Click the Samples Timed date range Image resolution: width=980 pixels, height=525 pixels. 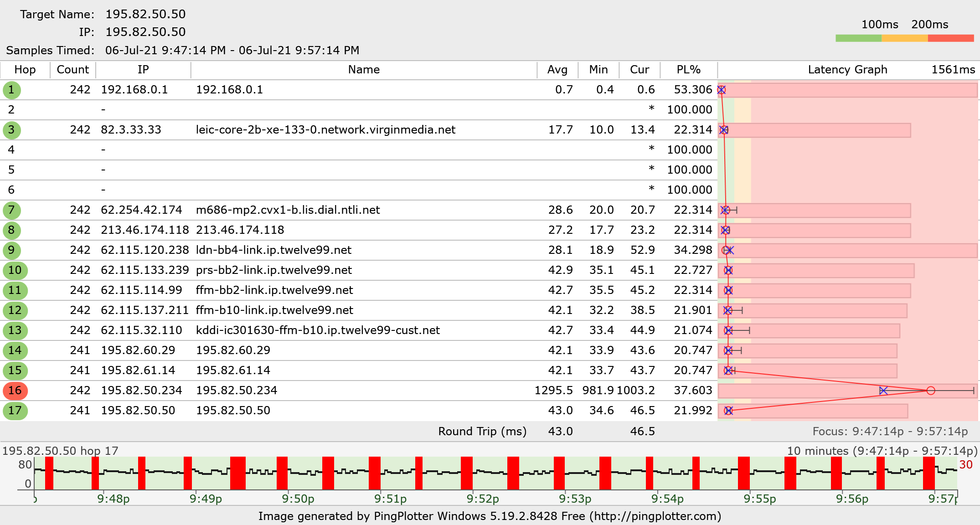(232, 50)
